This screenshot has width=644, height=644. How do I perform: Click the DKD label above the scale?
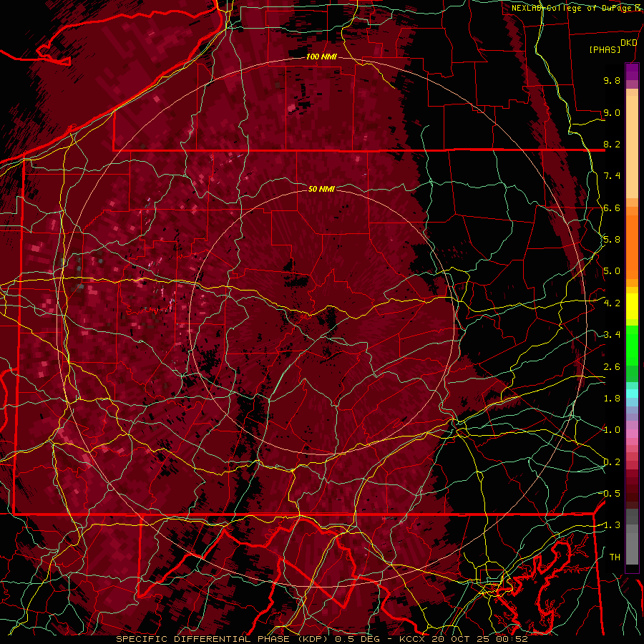click(x=628, y=43)
